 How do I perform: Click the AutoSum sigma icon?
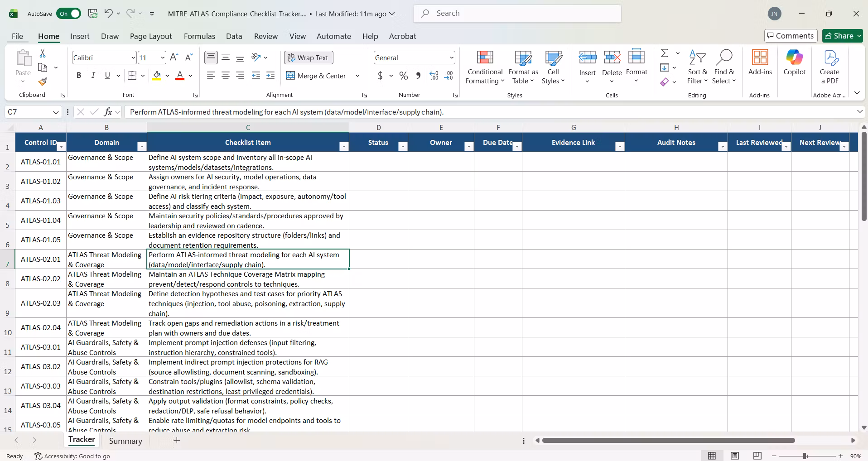[665, 53]
